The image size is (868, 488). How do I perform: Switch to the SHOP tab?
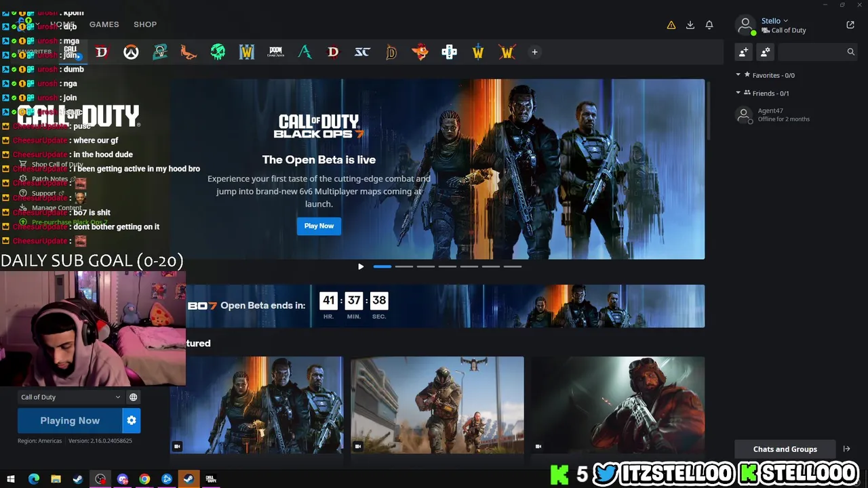145,24
